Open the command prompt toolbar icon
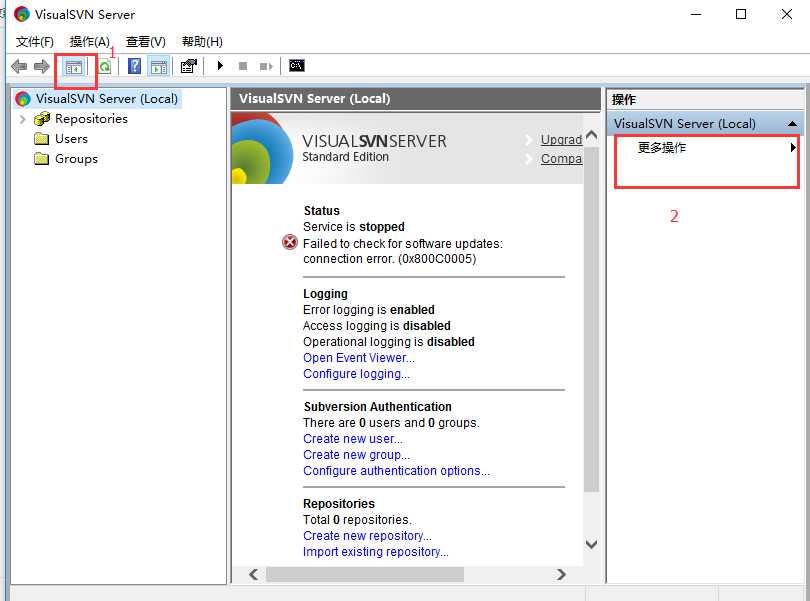The height and width of the screenshot is (601, 810). click(297, 66)
